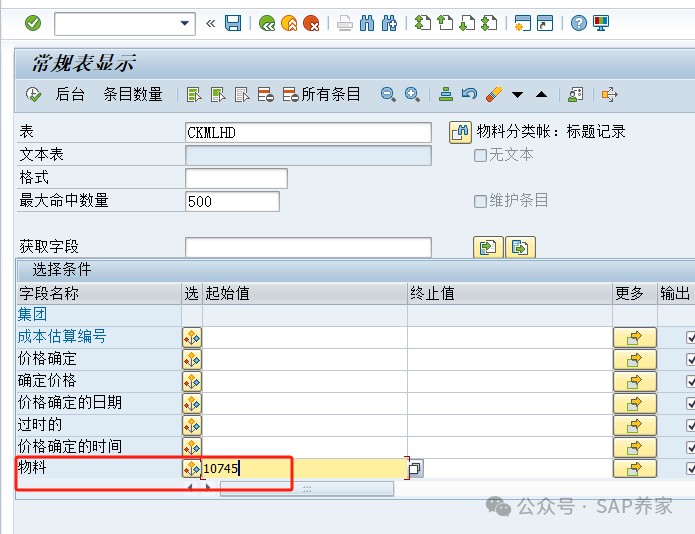Collapse the command field with double chevron

pyautogui.click(x=211, y=23)
